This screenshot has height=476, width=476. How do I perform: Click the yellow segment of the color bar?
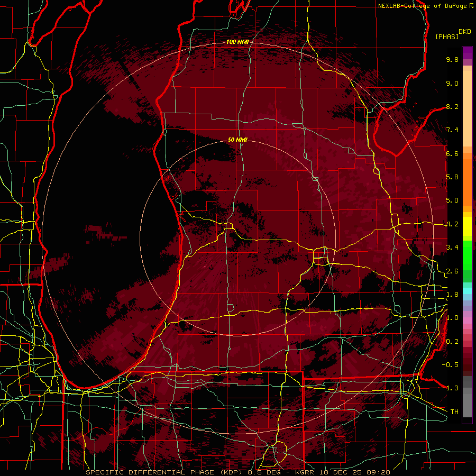click(467, 226)
